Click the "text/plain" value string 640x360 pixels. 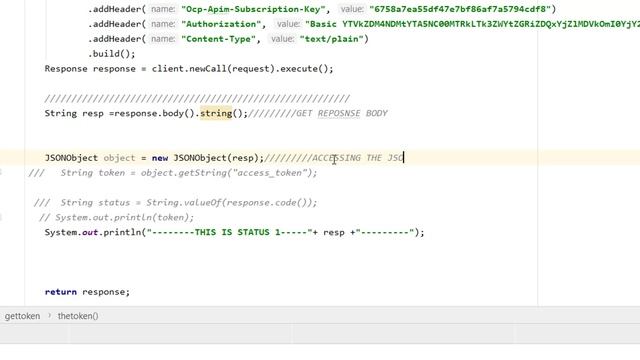pos(331,39)
